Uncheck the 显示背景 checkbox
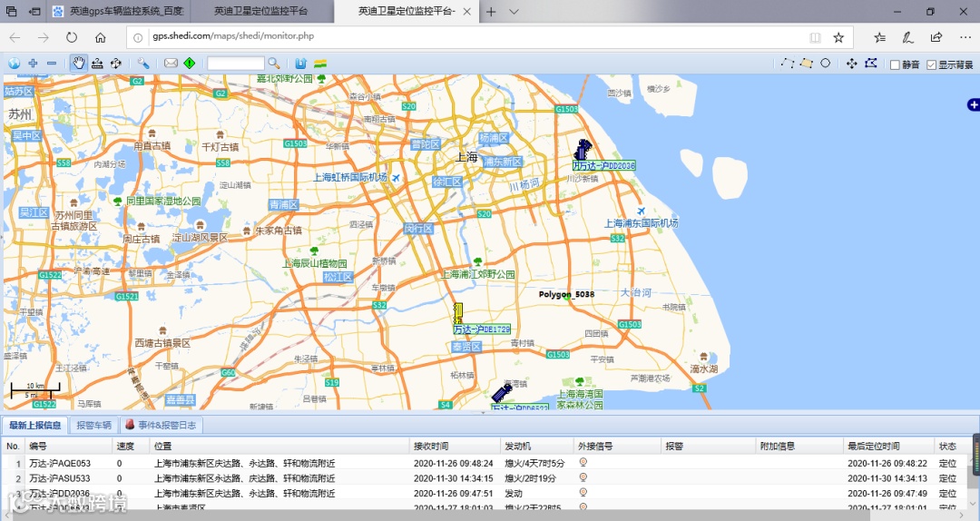Viewport: 980px width, 521px height. point(931,65)
